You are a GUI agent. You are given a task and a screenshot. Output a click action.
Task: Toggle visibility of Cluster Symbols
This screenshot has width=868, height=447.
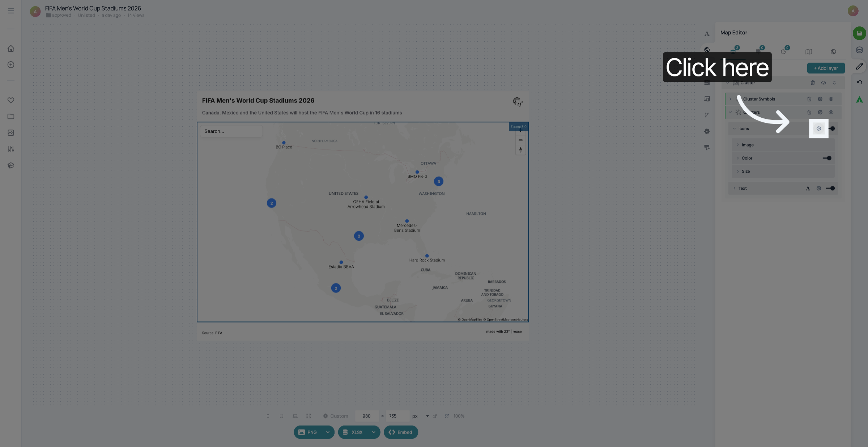pos(831,99)
